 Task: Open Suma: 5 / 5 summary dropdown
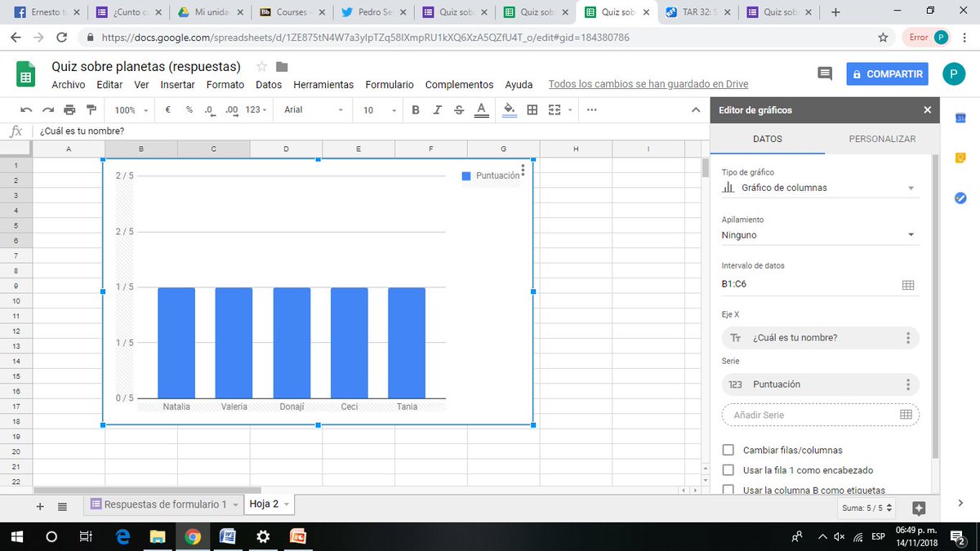pyautogui.click(x=867, y=508)
